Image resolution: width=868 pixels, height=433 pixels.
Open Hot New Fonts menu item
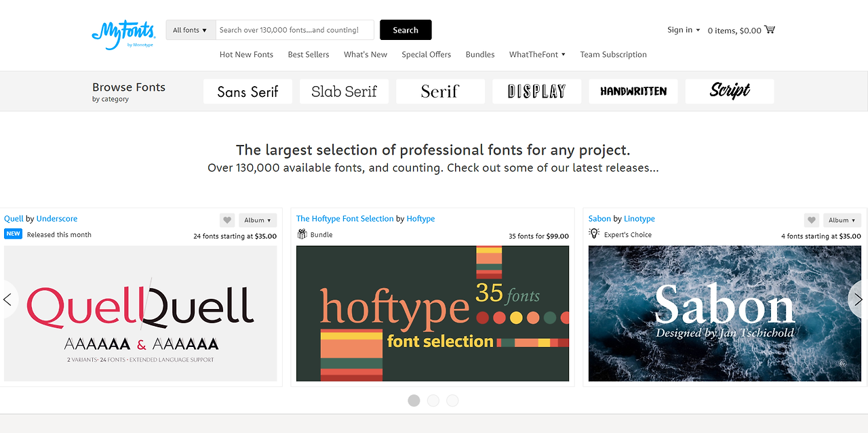point(246,54)
